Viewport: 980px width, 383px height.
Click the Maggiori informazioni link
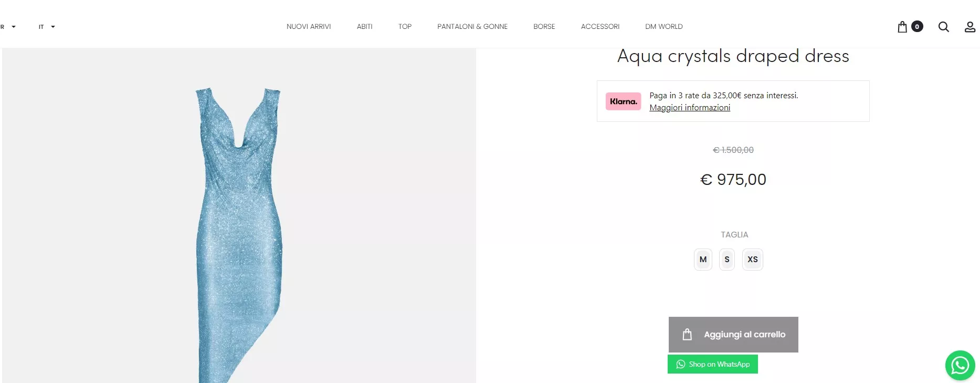point(689,108)
